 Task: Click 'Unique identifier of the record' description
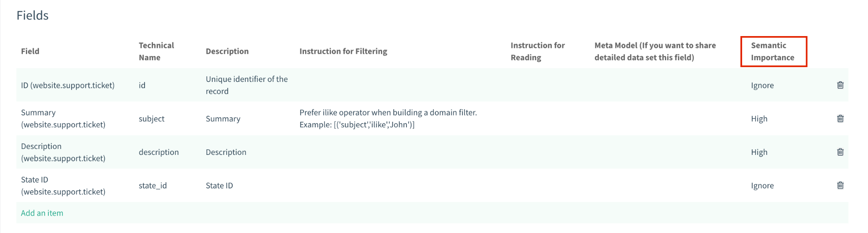pos(247,85)
